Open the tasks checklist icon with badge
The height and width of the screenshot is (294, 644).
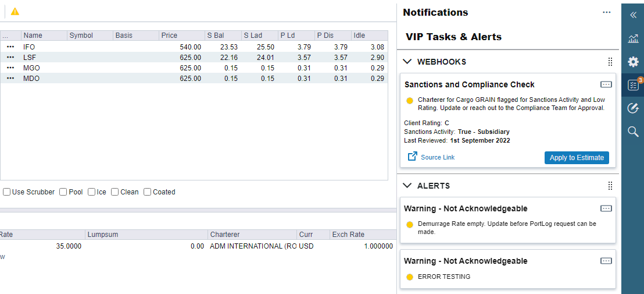click(x=633, y=85)
